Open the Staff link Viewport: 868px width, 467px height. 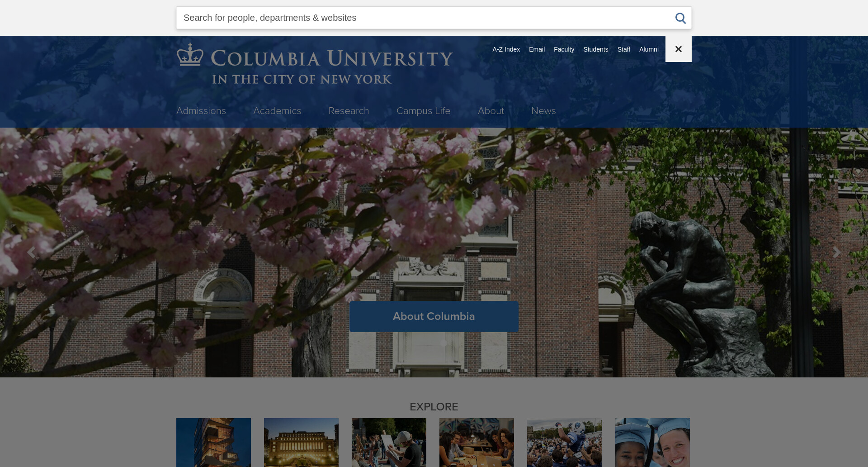tap(623, 49)
